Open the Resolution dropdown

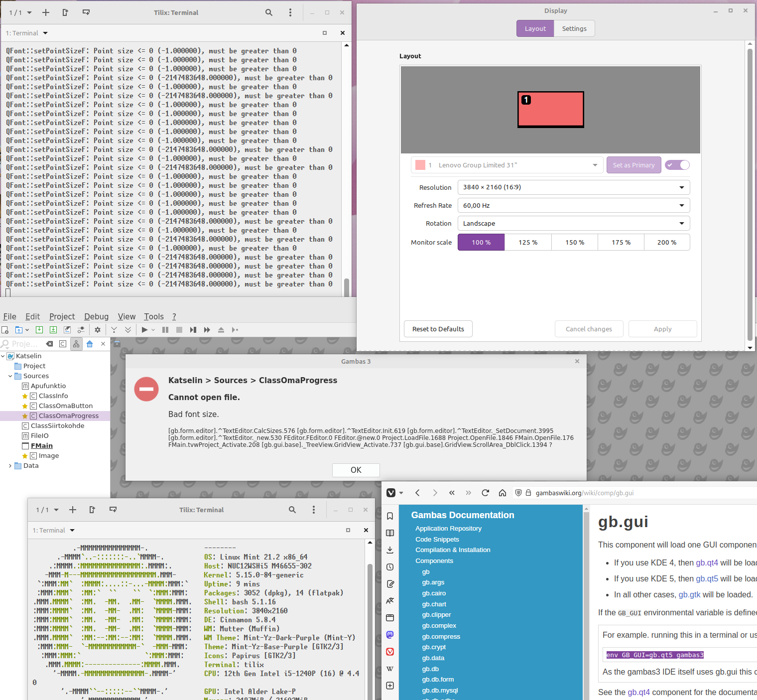click(574, 187)
